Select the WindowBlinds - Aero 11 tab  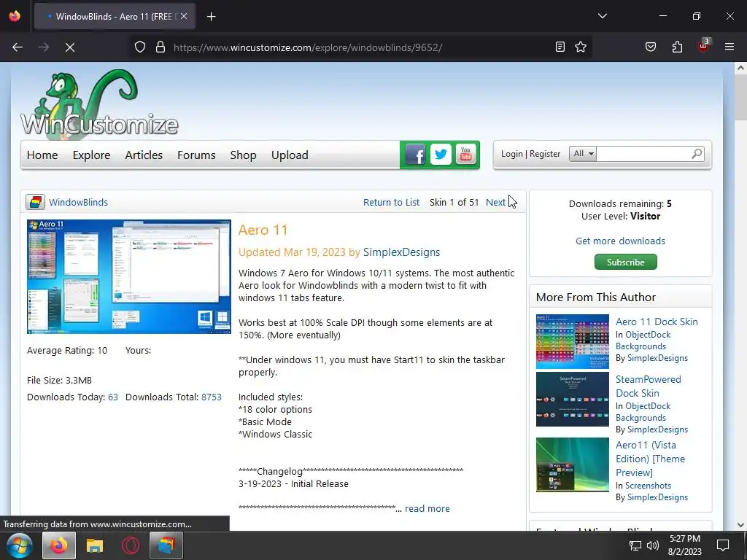pos(115,17)
